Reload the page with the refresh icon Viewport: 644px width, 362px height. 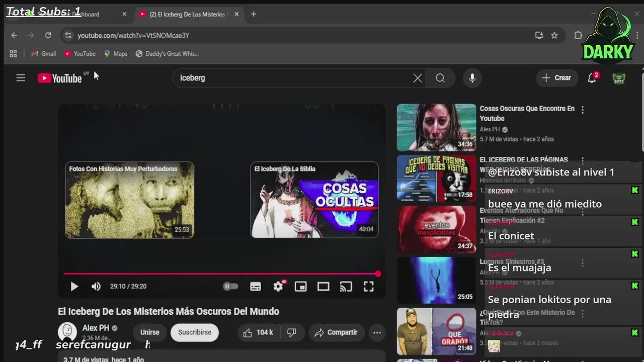tap(48, 35)
